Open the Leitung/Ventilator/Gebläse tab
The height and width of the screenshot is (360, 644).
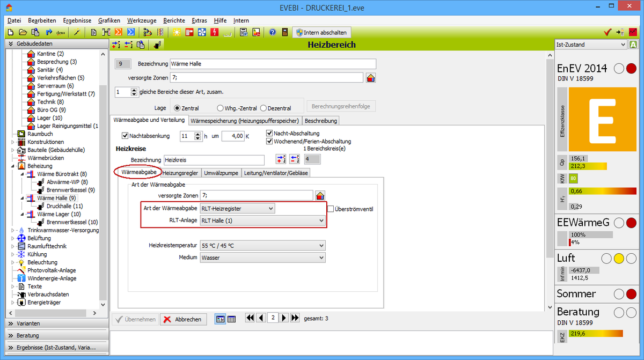pyautogui.click(x=276, y=173)
